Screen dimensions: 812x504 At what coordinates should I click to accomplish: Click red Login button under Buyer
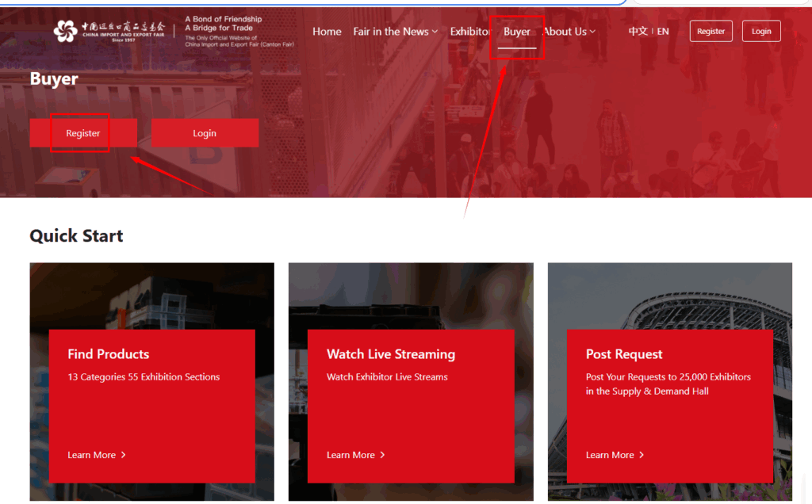[x=205, y=133]
